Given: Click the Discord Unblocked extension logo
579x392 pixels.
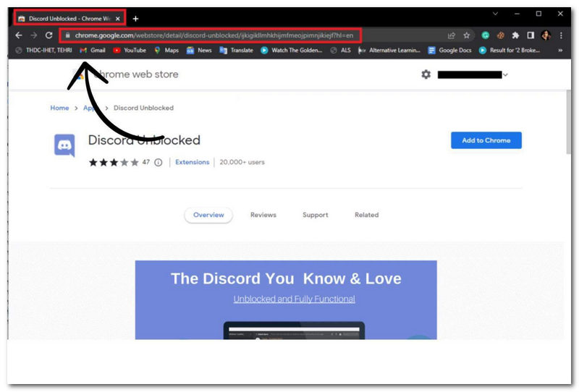Looking at the screenshot, I should [x=64, y=145].
